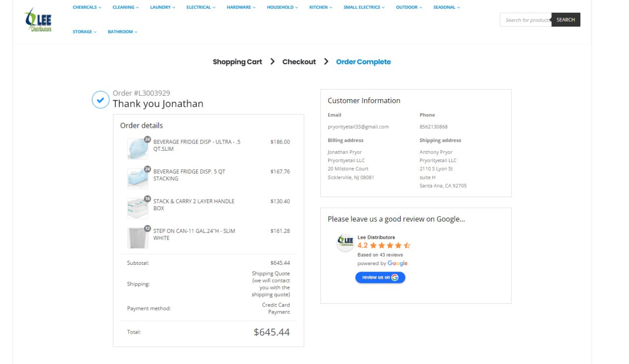Open the Small Electrics dropdown menu

[x=364, y=7]
